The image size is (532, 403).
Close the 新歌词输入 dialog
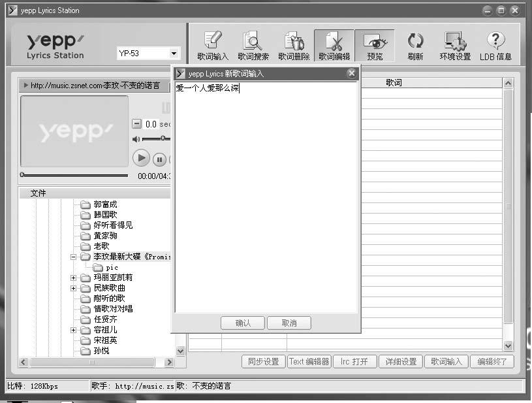coord(351,73)
